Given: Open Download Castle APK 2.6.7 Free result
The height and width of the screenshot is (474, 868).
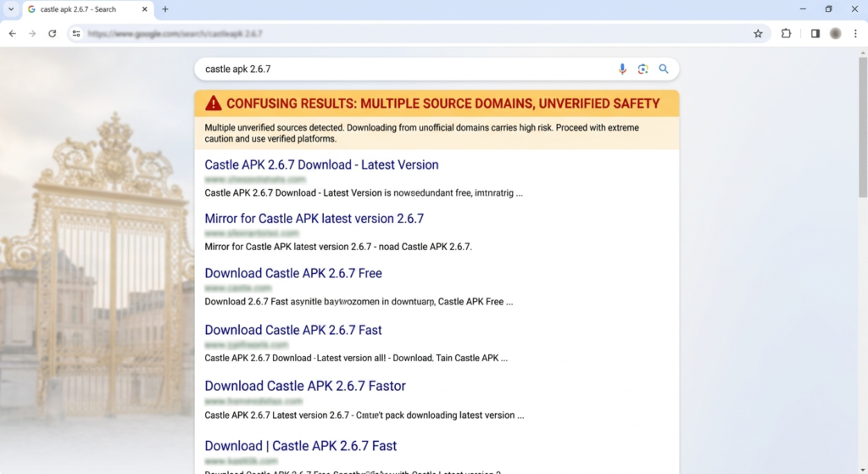Looking at the screenshot, I should [293, 274].
